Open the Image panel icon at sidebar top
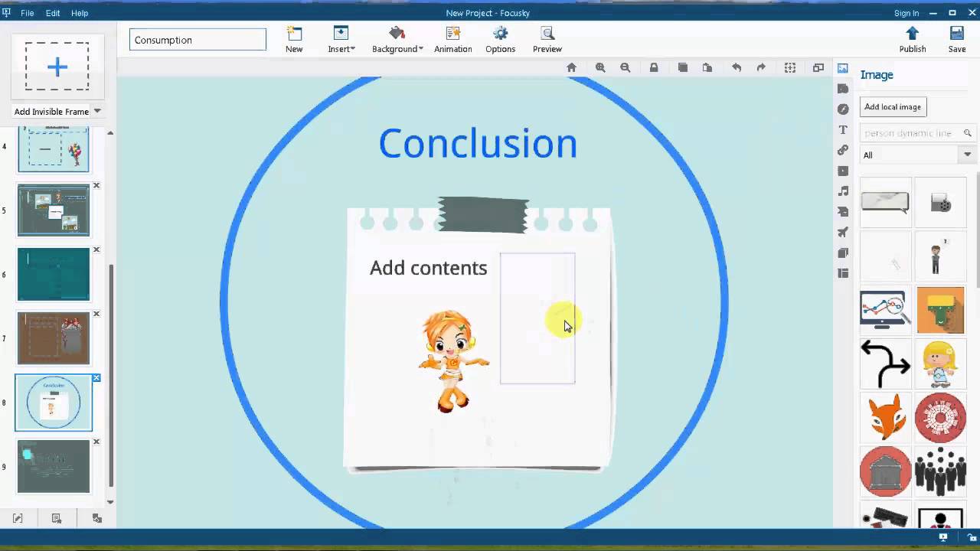This screenshot has height=551, width=980. [842, 68]
